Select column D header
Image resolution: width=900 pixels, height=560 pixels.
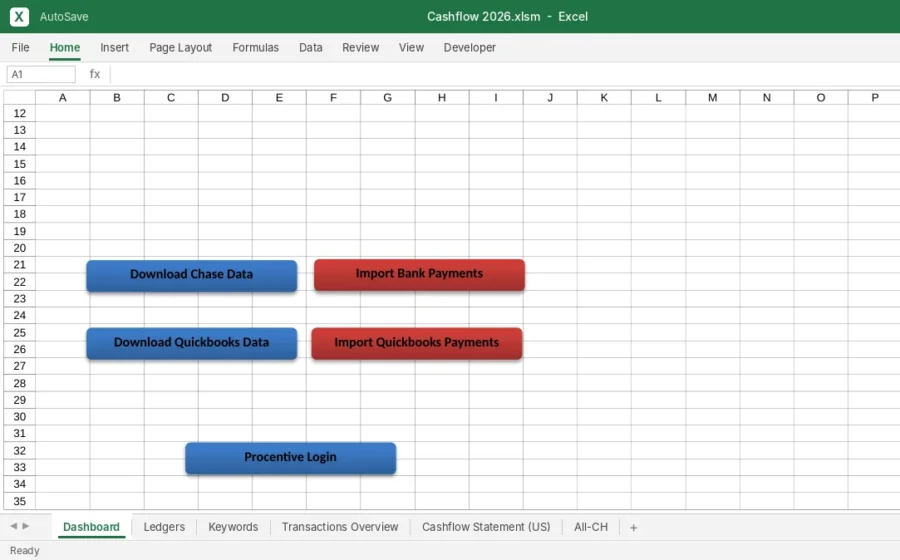click(225, 98)
